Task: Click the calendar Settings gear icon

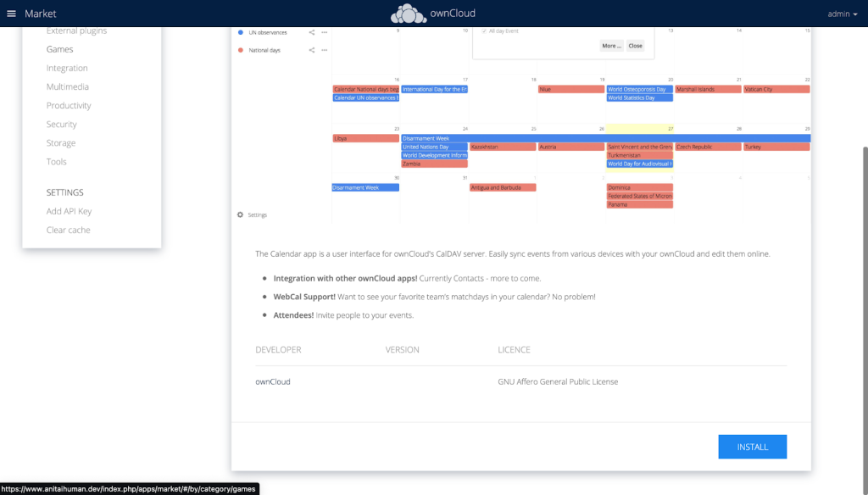Action: [x=240, y=214]
